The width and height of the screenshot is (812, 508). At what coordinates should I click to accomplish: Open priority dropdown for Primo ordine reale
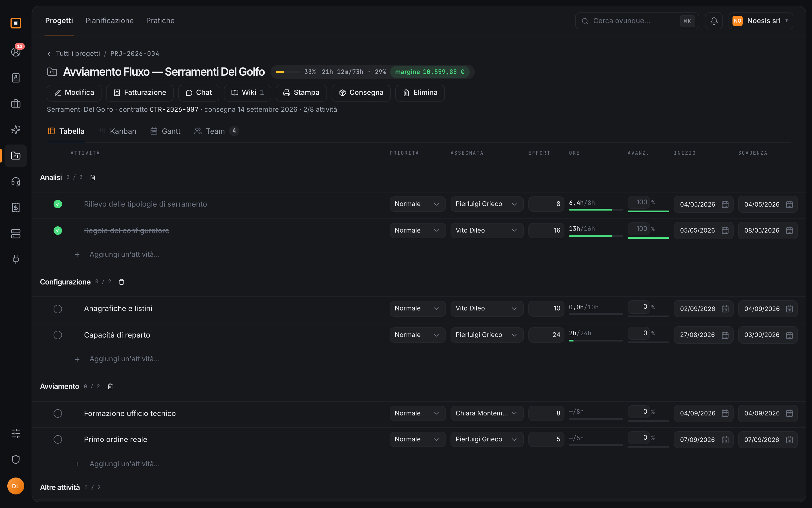(x=417, y=439)
